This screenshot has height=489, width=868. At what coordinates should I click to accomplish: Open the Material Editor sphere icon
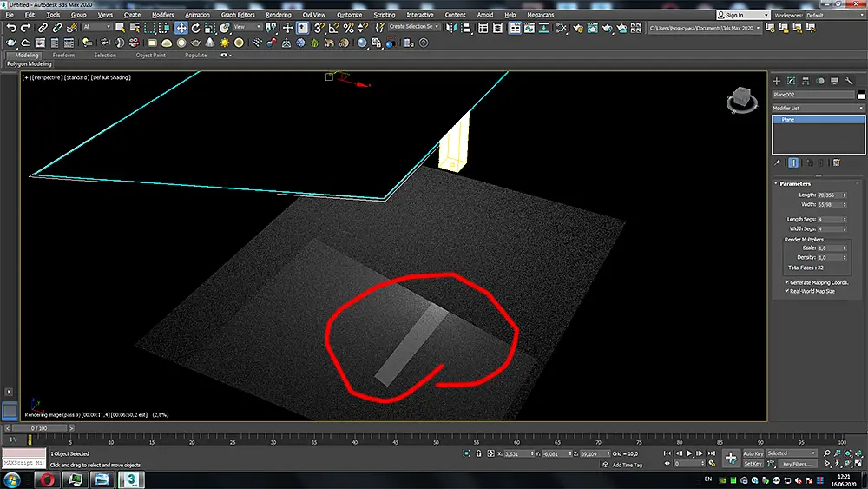click(361, 43)
